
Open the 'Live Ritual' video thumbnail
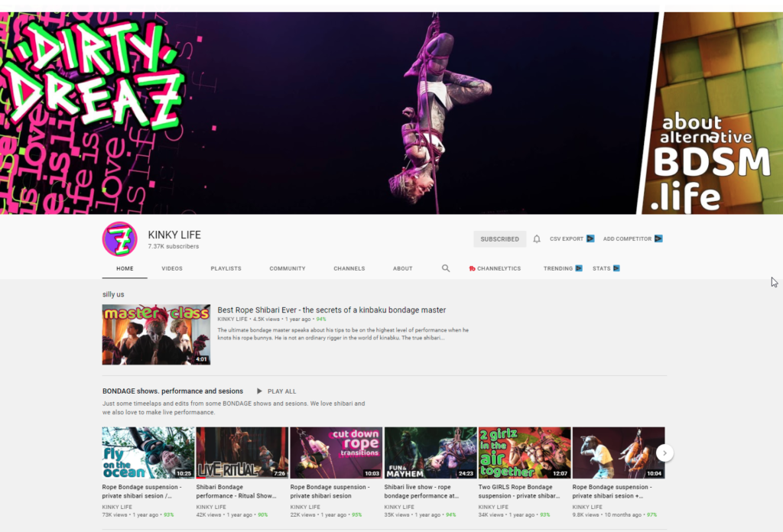(x=242, y=453)
